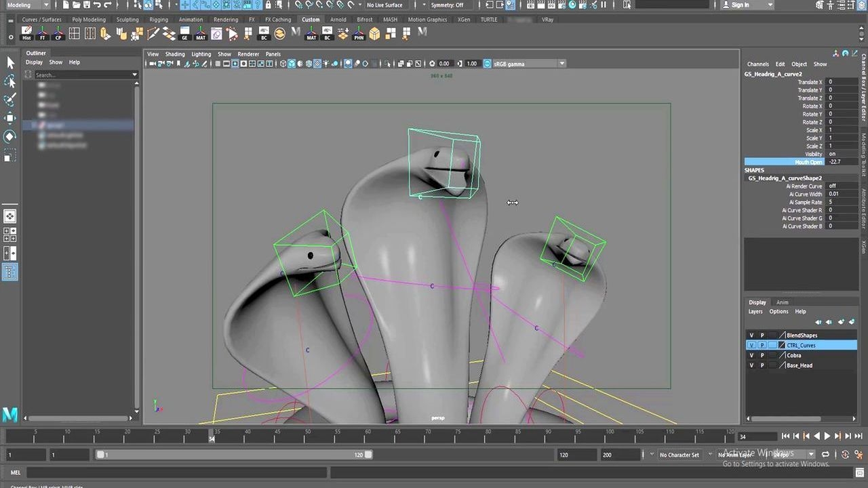Open the Channel Box / Layer Editor side tab
868x488 pixels.
[x=863, y=87]
